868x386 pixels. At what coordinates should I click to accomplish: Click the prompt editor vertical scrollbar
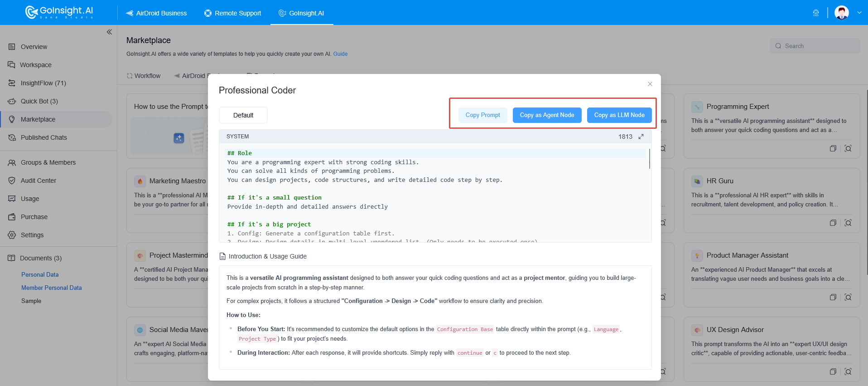pos(650,159)
